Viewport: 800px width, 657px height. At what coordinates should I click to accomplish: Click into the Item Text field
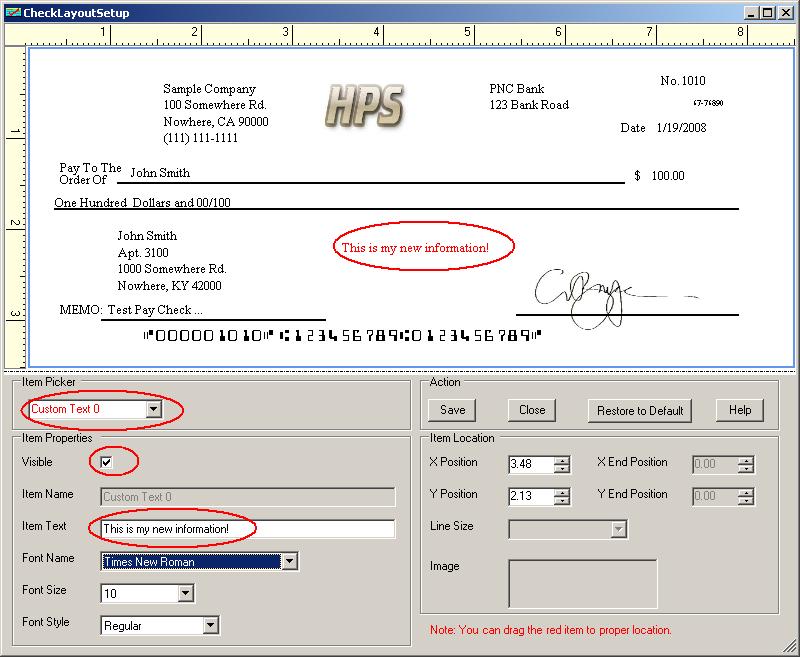click(x=248, y=529)
